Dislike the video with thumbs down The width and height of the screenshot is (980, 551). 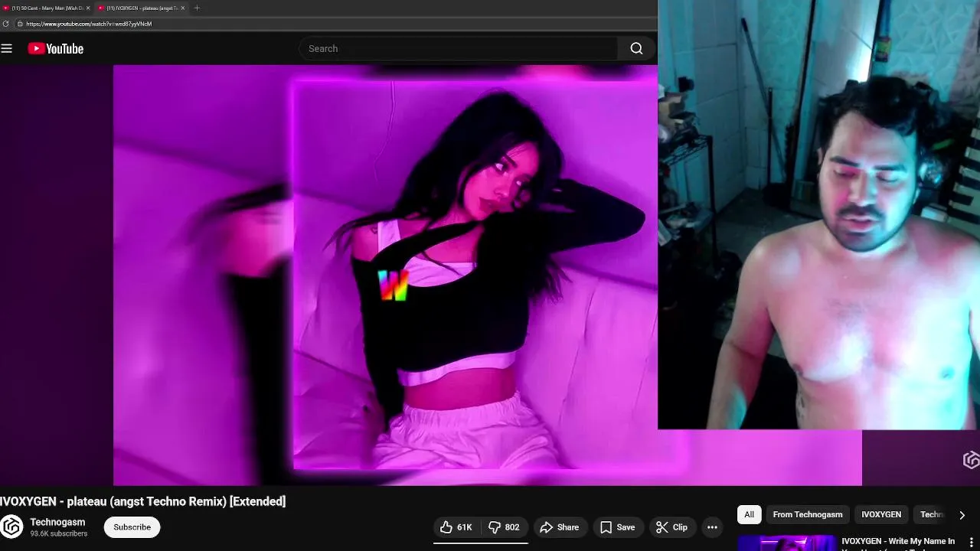coord(504,527)
